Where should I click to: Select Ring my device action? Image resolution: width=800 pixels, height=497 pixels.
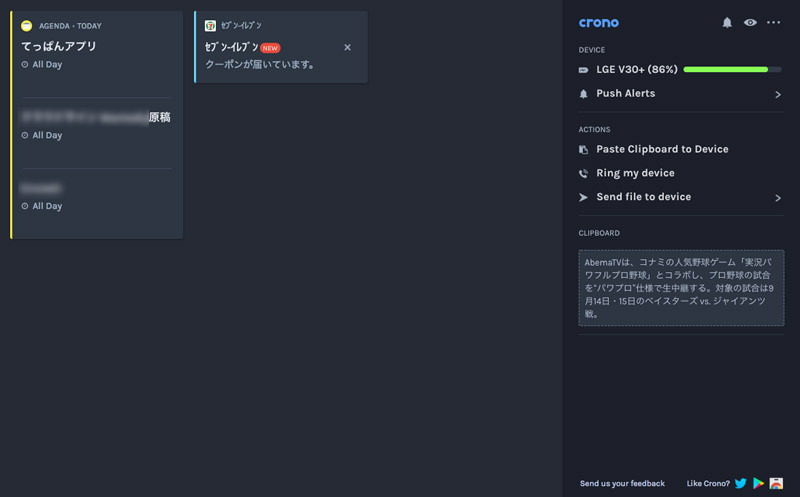point(635,173)
